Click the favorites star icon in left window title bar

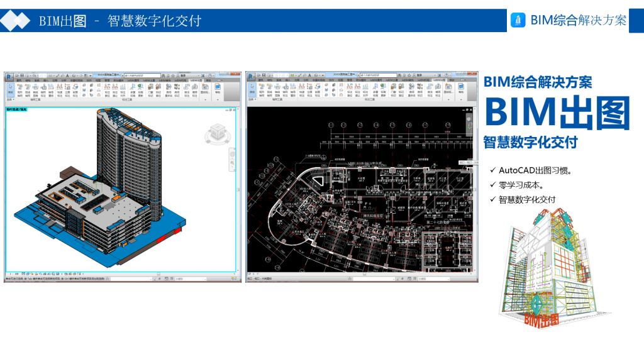click(x=173, y=75)
